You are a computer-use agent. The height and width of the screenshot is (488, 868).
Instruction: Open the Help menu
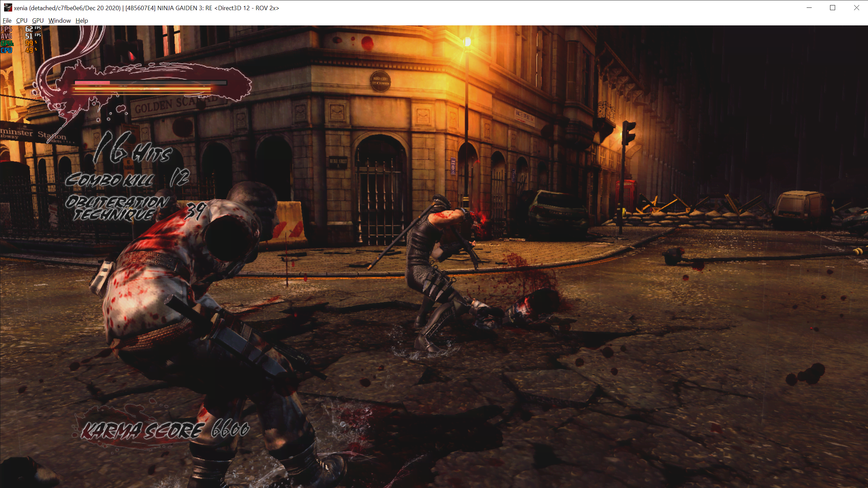click(x=82, y=21)
